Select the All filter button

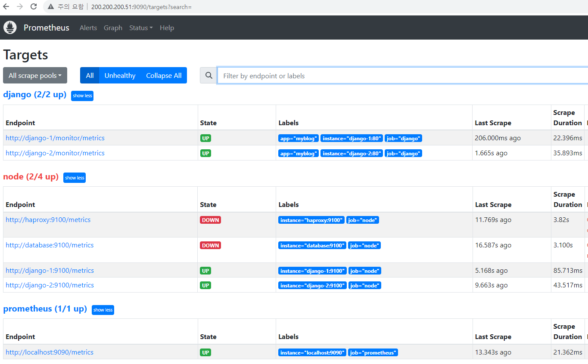(90, 75)
